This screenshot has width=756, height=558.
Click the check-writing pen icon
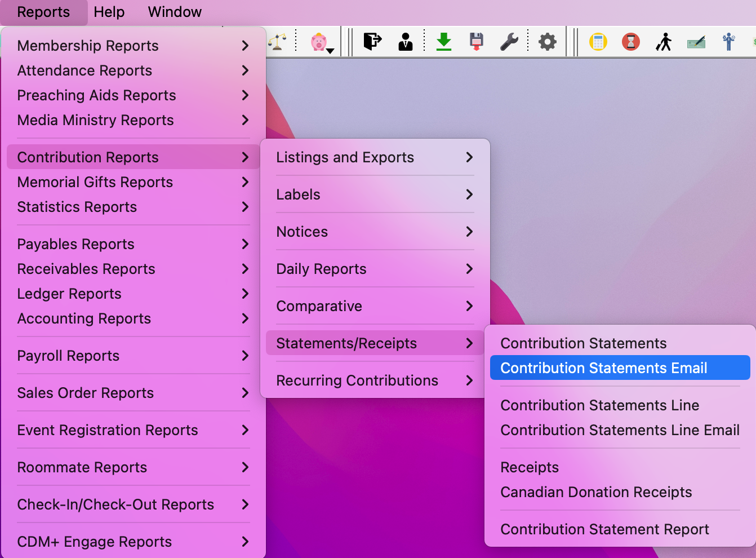click(x=696, y=41)
